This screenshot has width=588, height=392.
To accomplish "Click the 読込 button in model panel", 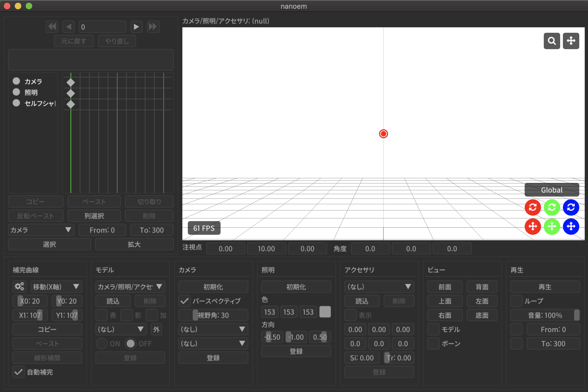I will point(113,301).
